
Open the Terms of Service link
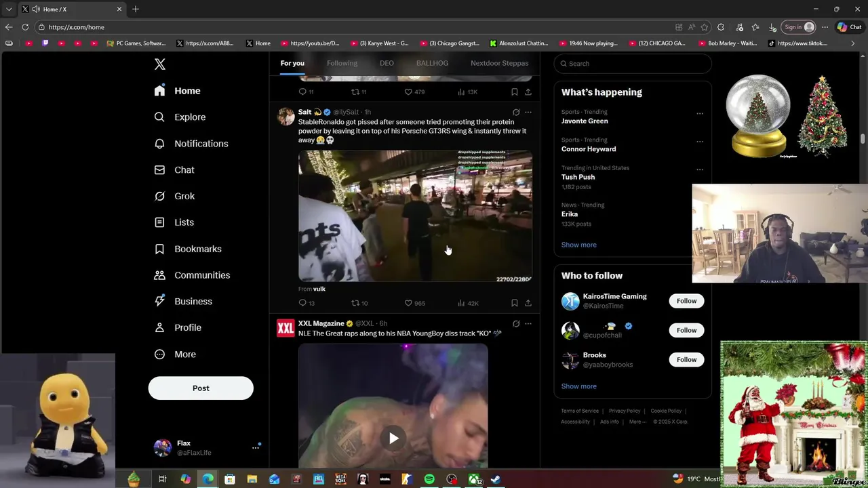tap(580, 411)
